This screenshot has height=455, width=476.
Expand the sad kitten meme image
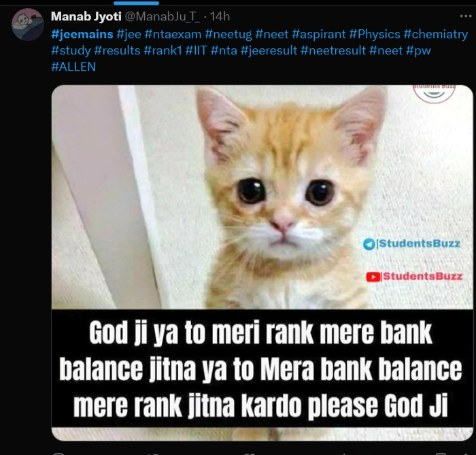click(262, 204)
